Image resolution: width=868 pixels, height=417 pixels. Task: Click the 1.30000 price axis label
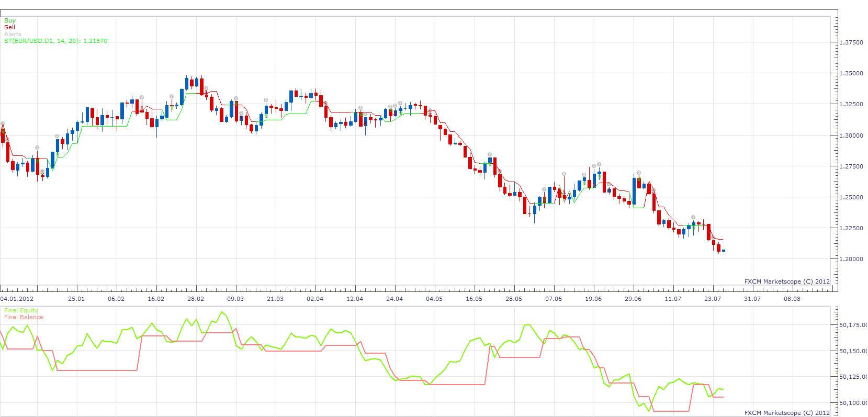tap(851, 136)
